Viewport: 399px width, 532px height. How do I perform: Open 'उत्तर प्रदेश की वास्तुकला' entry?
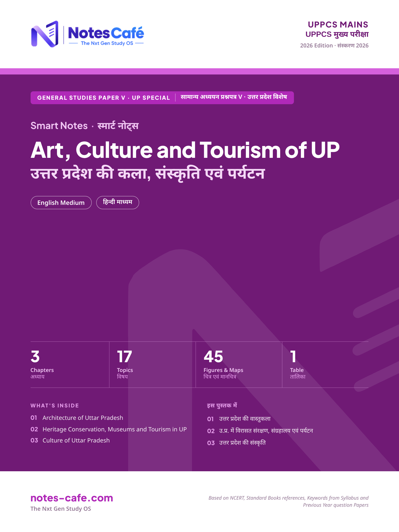pyautogui.click(x=244, y=419)
